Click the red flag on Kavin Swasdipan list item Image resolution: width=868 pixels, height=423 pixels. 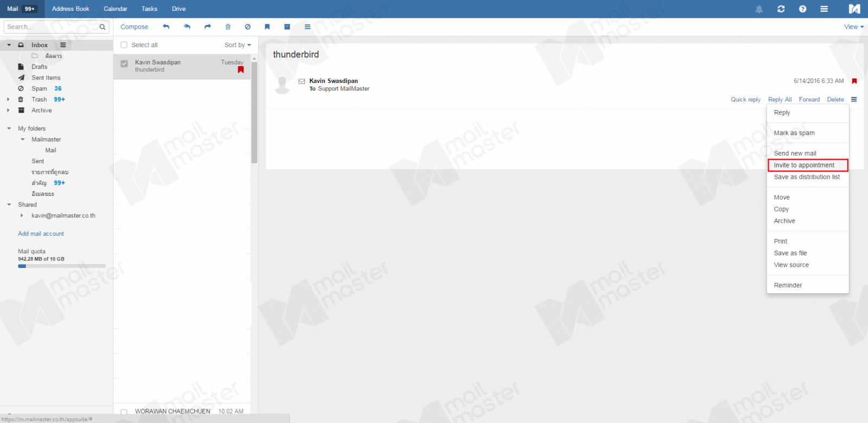pos(241,69)
